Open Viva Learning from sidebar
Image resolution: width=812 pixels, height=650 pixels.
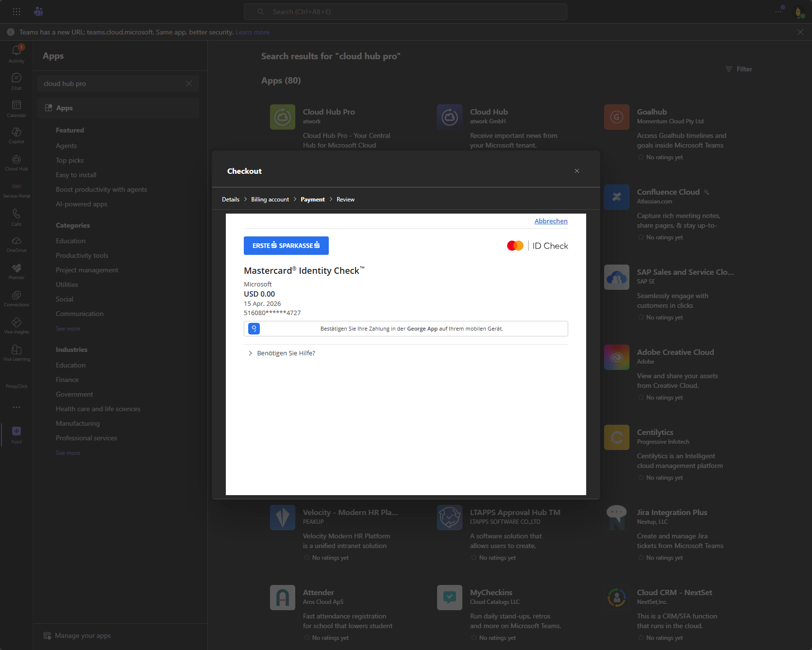(x=17, y=353)
